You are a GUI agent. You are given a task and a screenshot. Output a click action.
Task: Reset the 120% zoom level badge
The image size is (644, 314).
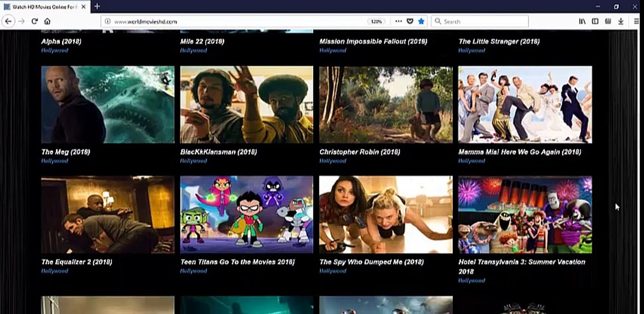(x=376, y=21)
